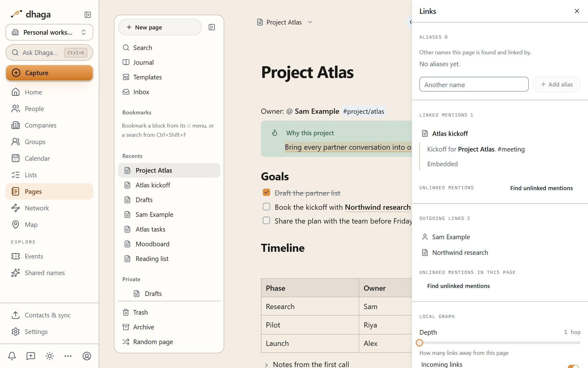Open the more options ellipsis icon
Viewport: 588px width, 368px height.
68,356
